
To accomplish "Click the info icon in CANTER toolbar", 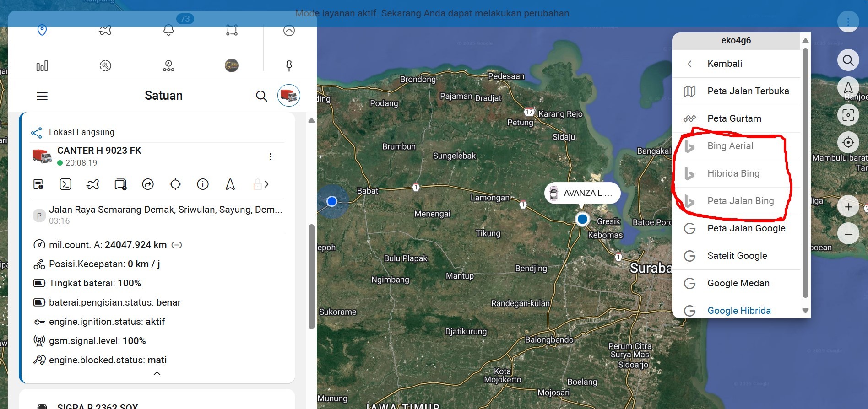I will click(x=203, y=184).
